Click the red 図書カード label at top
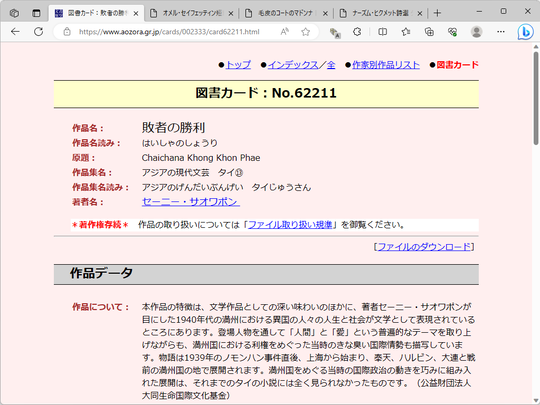This screenshot has width=540, height=405. pos(457,65)
